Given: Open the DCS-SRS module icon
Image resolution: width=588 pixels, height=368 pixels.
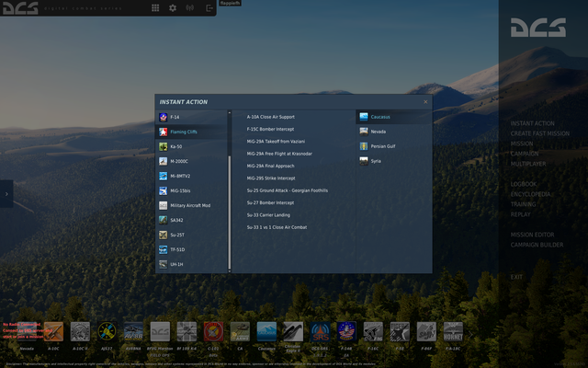Looking at the screenshot, I should (x=320, y=331).
